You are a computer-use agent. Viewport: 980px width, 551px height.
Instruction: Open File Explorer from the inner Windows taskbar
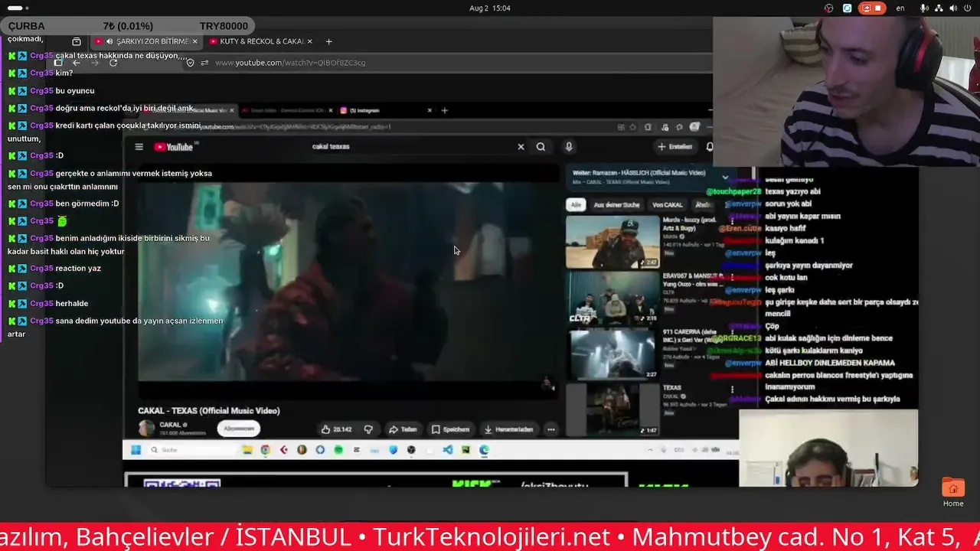(x=247, y=450)
